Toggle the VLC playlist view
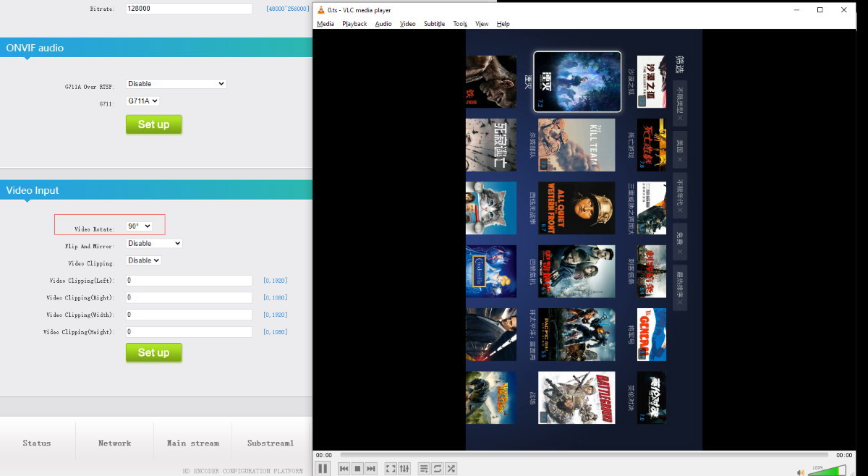 pos(424,469)
